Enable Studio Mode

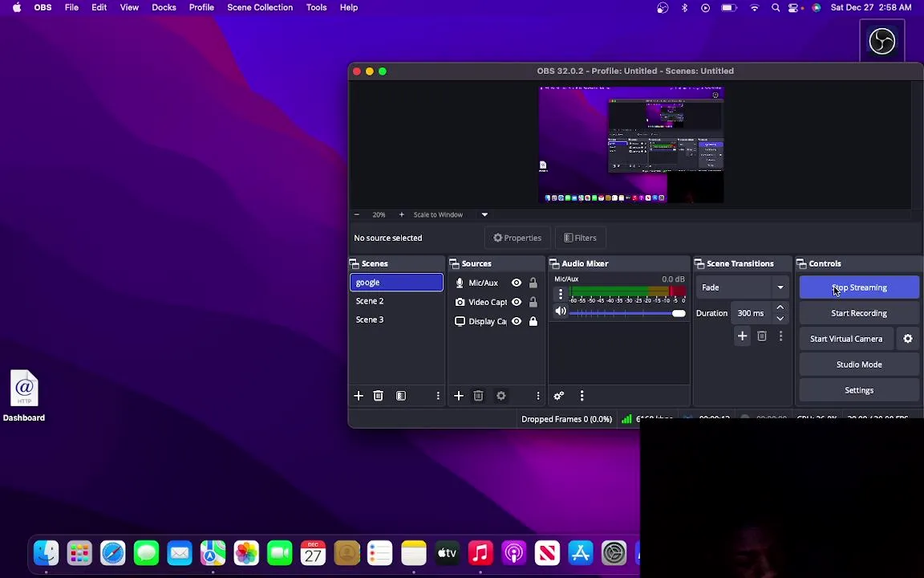point(859,364)
